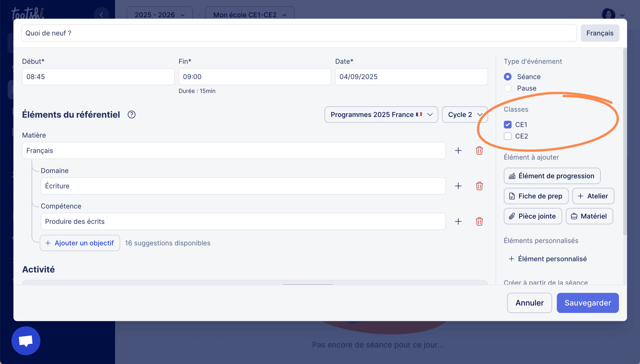Collapse the sidebar with the back arrow
640x364 pixels.
[101, 15]
